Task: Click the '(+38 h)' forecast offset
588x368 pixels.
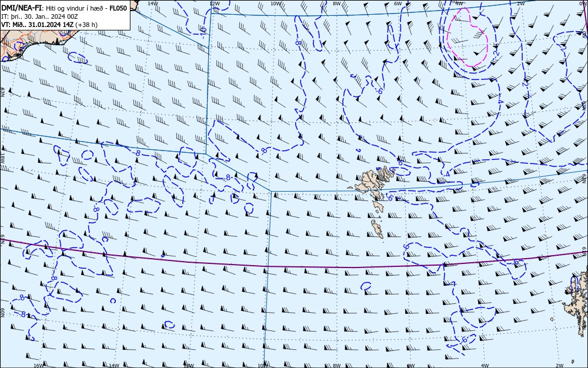Action: 86,25
